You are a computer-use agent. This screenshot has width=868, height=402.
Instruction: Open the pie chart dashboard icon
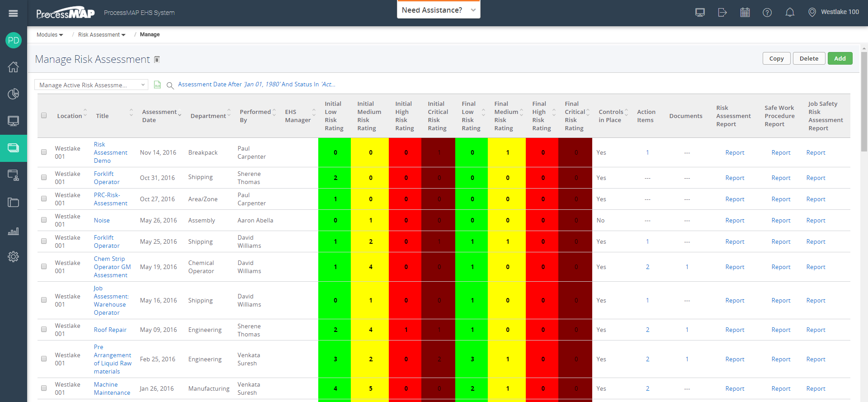(x=13, y=94)
